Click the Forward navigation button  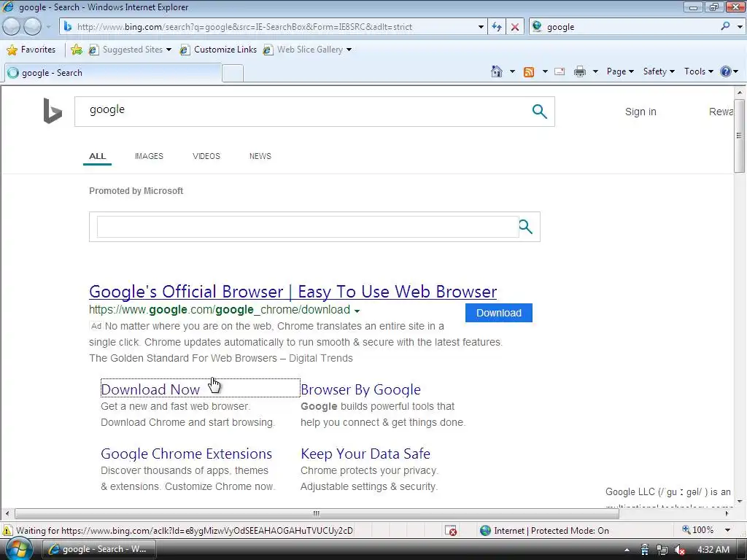pyautogui.click(x=32, y=27)
